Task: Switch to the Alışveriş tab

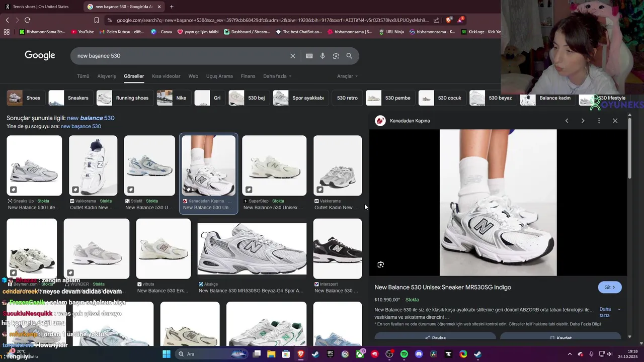Action: [x=107, y=76]
